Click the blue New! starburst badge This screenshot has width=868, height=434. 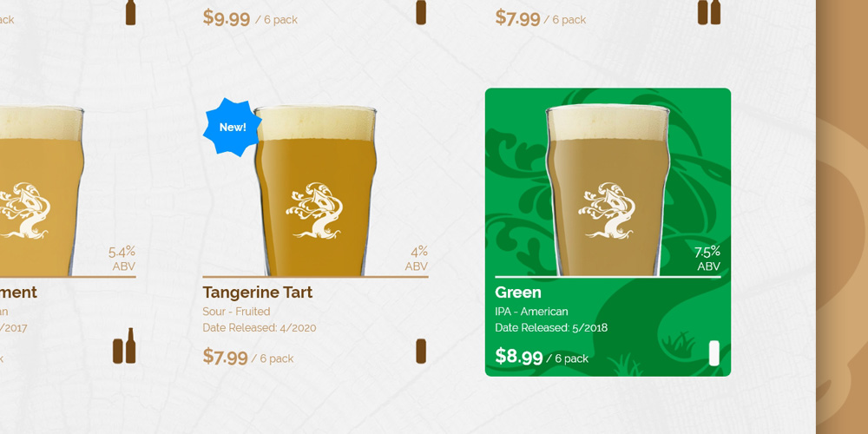coord(233,128)
